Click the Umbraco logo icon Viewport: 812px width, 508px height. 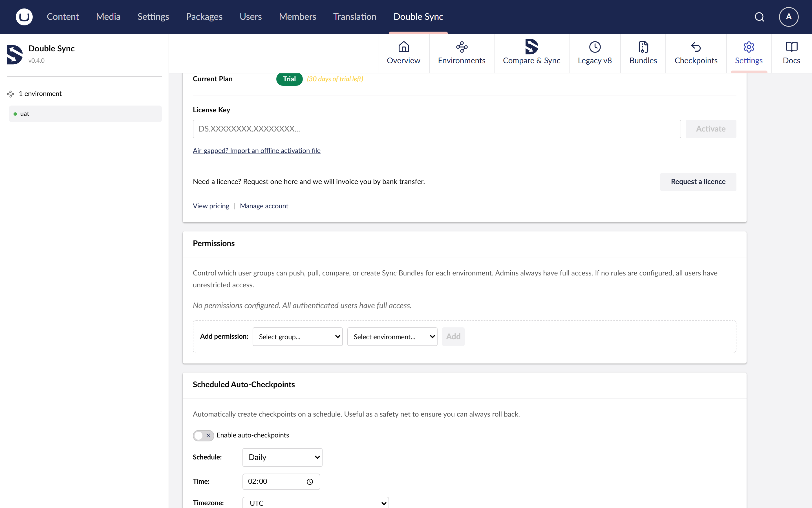(24, 17)
